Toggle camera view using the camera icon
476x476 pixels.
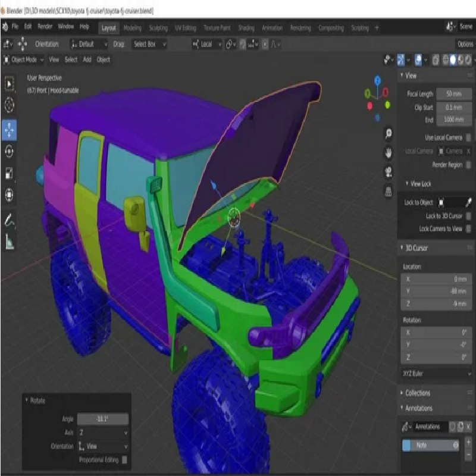tap(389, 172)
